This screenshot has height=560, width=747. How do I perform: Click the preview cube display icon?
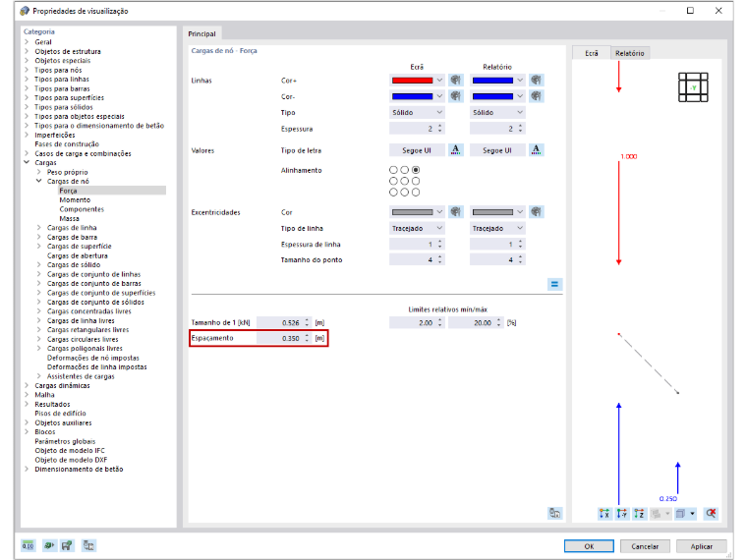[x=681, y=513]
